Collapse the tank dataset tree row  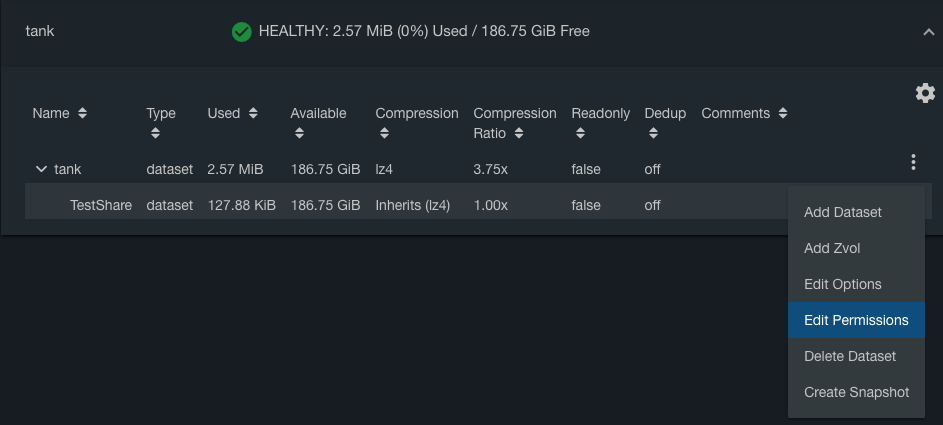click(x=41, y=170)
